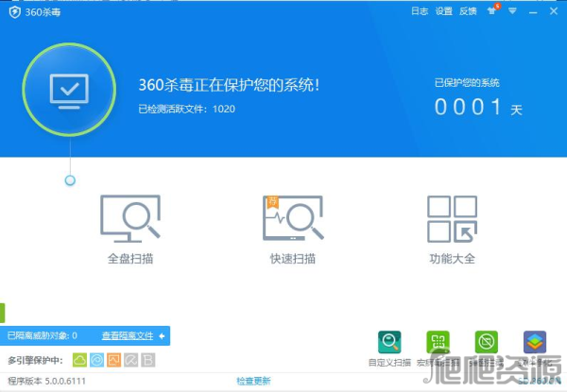
Task: Close the 360杀毒 window
Action: (x=554, y=11)
